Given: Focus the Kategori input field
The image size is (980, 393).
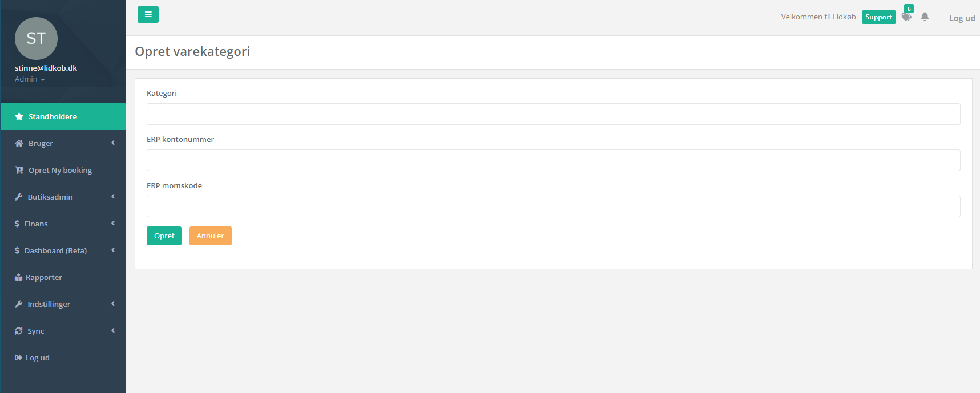Looking at the screenshot, I should pyautogui.click(x=553, y=114).
